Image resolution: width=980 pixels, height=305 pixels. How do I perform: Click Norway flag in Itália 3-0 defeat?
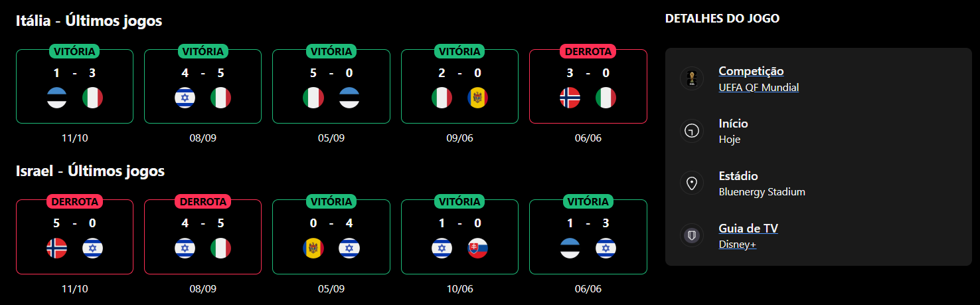point(570,98)
